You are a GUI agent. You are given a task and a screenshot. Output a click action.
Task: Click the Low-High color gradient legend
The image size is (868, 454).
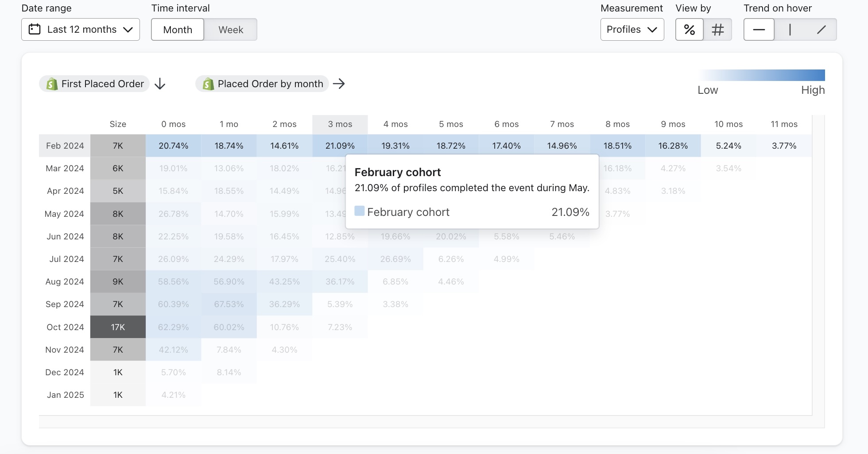(762, 75)
